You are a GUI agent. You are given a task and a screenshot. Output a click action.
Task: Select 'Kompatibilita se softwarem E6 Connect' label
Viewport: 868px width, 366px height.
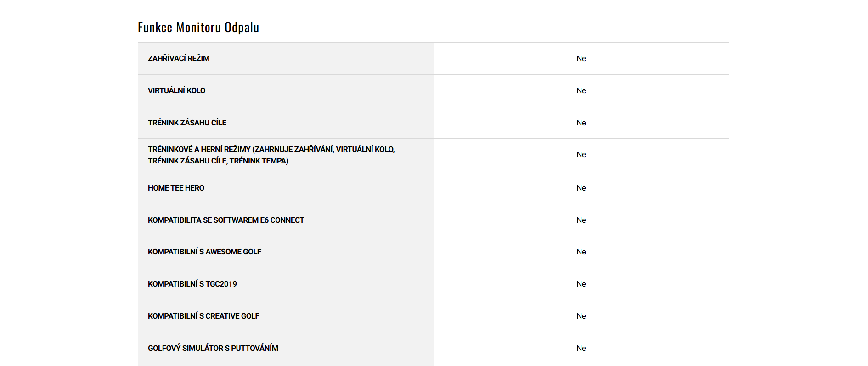(225, 220)
